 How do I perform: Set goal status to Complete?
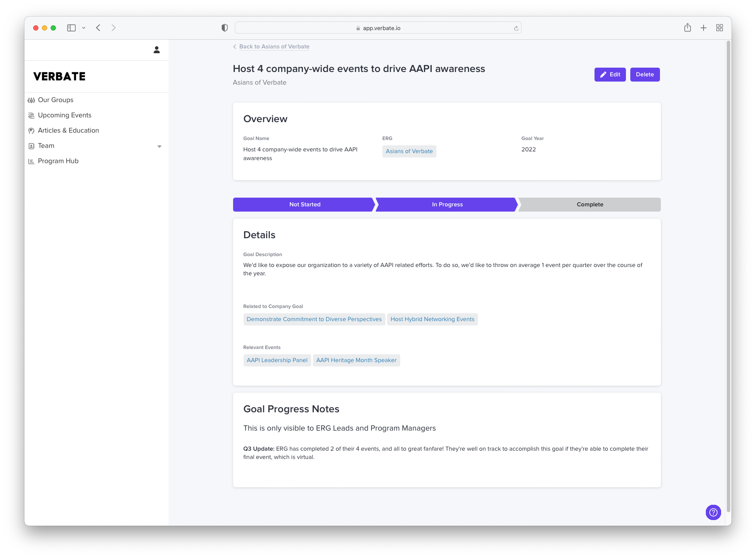tap(590, 204)
